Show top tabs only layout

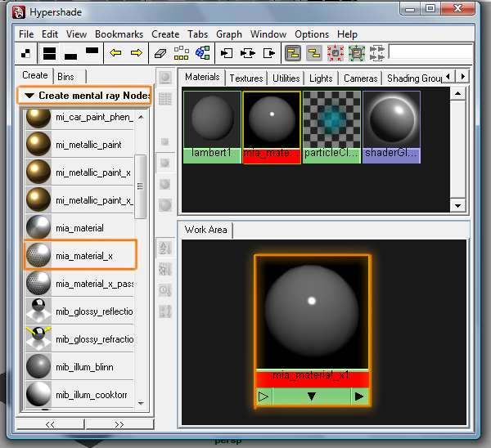[x=92, y=53]
